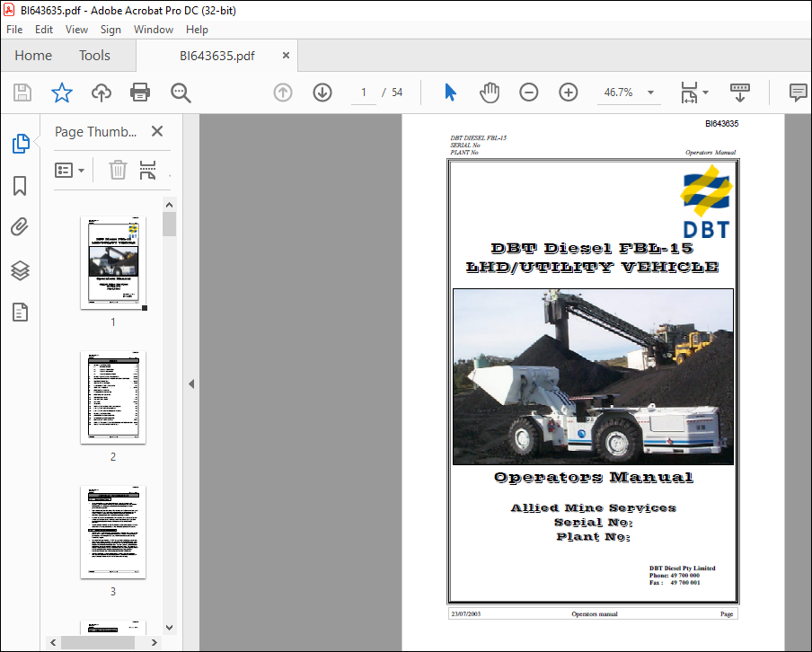The image size is (812, 652).
Task: Click the 46.7% zoom value field
Action: (x=618, y=93)
